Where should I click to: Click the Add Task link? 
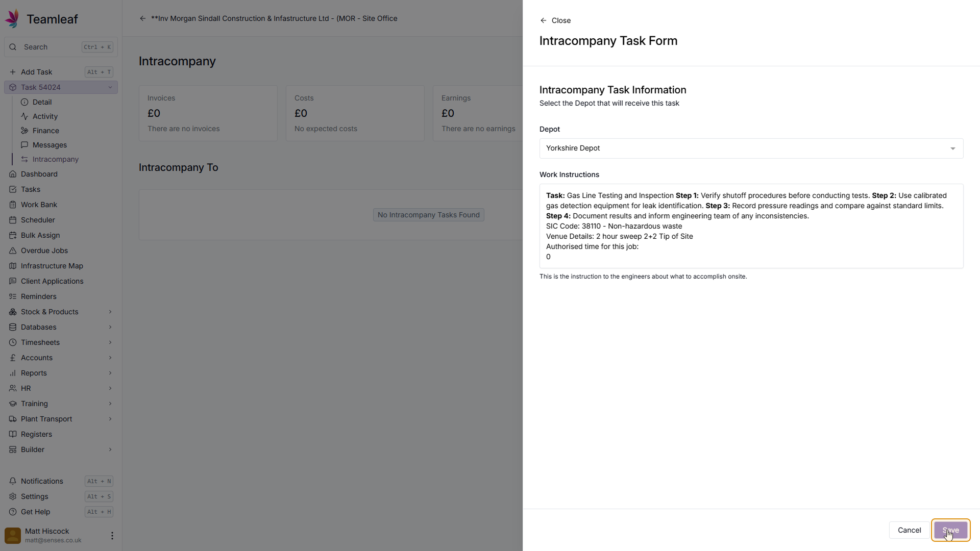(61, 72)
